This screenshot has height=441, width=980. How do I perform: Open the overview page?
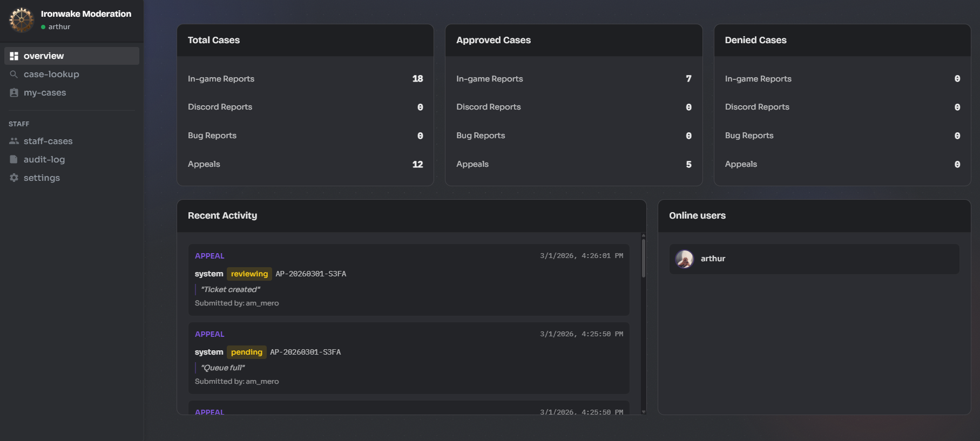click(72, 56)
